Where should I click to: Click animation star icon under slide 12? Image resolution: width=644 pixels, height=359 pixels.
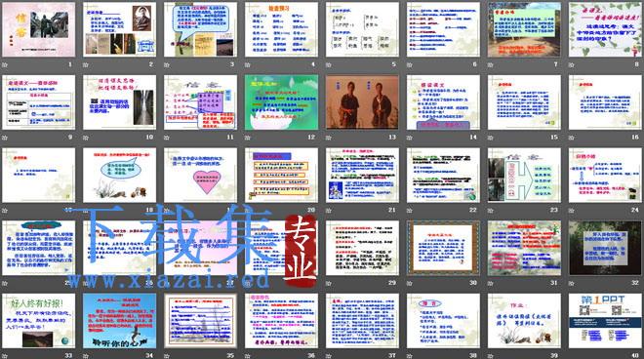pos(248,138)
